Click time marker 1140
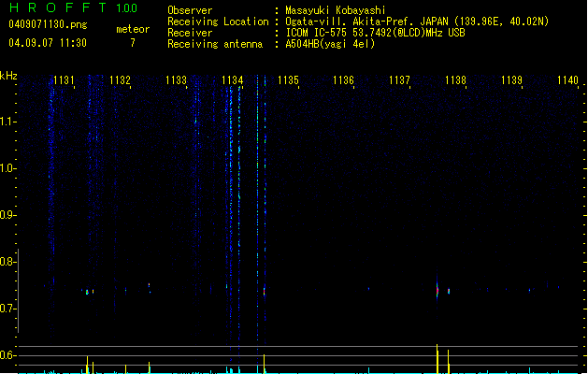The width and height of the screenshot is (588, 374). pos(567,80)
